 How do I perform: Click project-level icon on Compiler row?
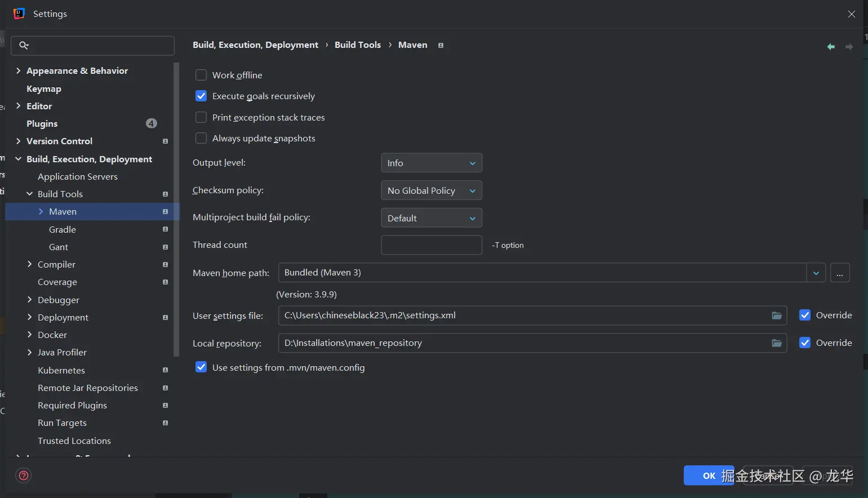click(165, 265)
